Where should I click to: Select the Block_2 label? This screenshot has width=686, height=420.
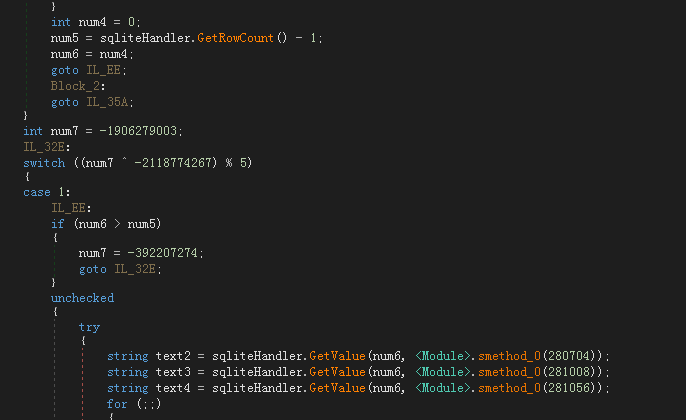[75, 86]
